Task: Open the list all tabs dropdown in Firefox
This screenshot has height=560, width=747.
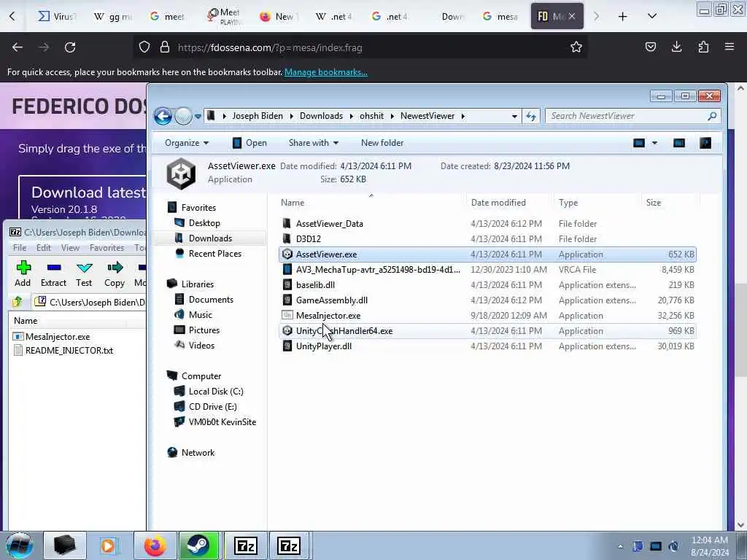Action: tap(652, 16)
